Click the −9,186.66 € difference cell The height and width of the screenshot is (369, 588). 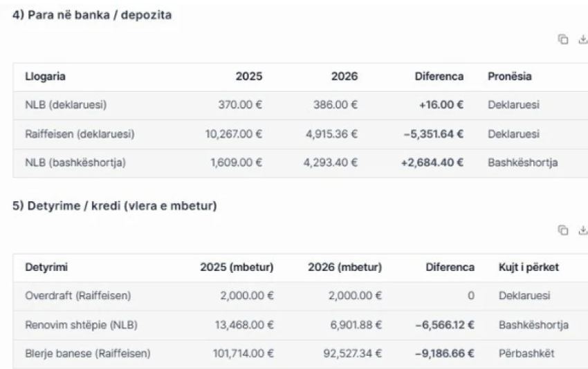[x=444, y=354]
